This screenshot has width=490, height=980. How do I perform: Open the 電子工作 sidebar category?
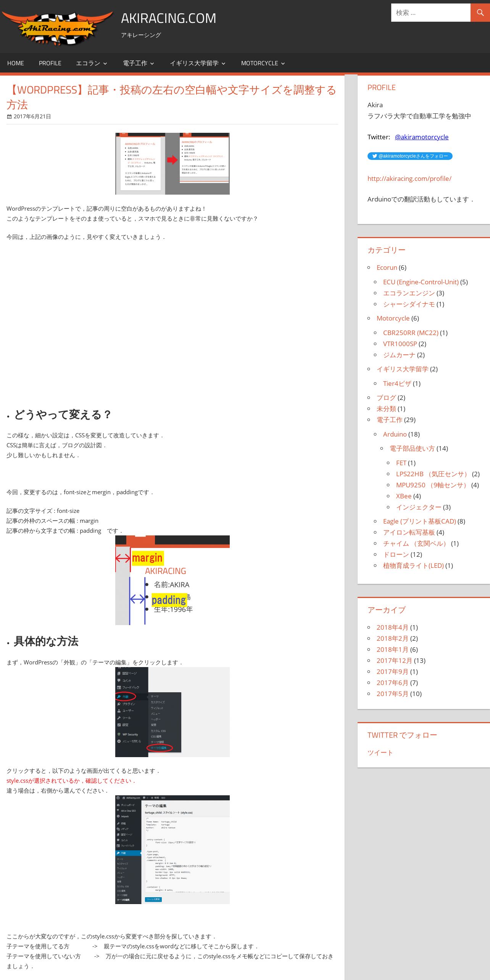tap(390, 420)
